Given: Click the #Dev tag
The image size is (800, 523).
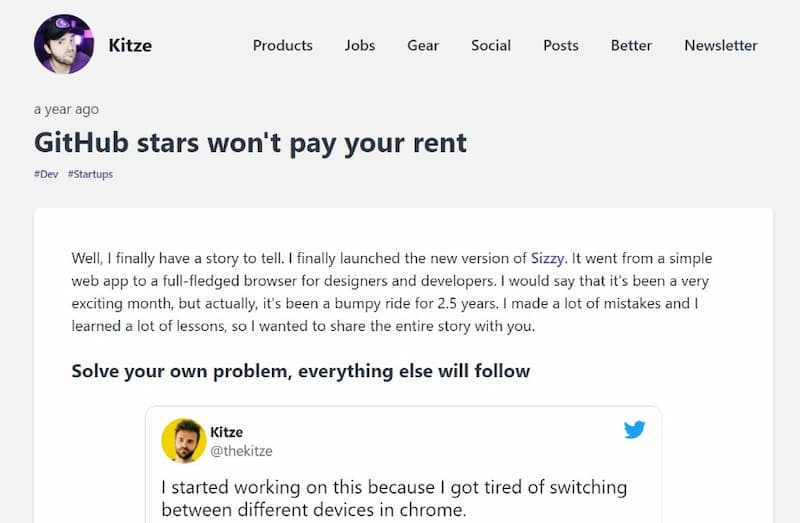Looking at the screenshot, I should pos(46,174).
